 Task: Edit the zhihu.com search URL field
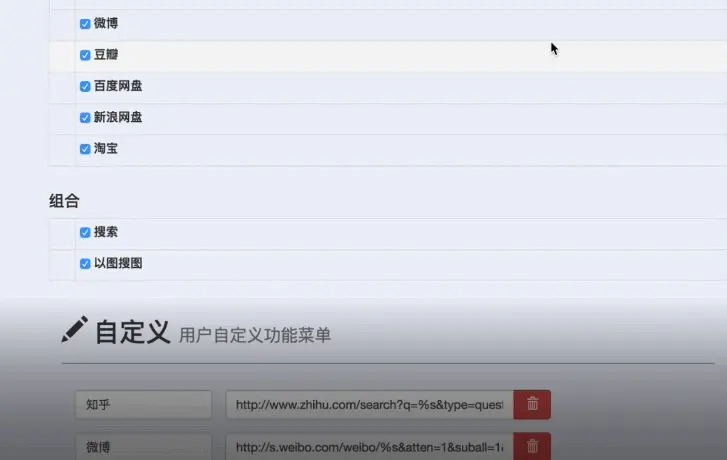(370, 404)
